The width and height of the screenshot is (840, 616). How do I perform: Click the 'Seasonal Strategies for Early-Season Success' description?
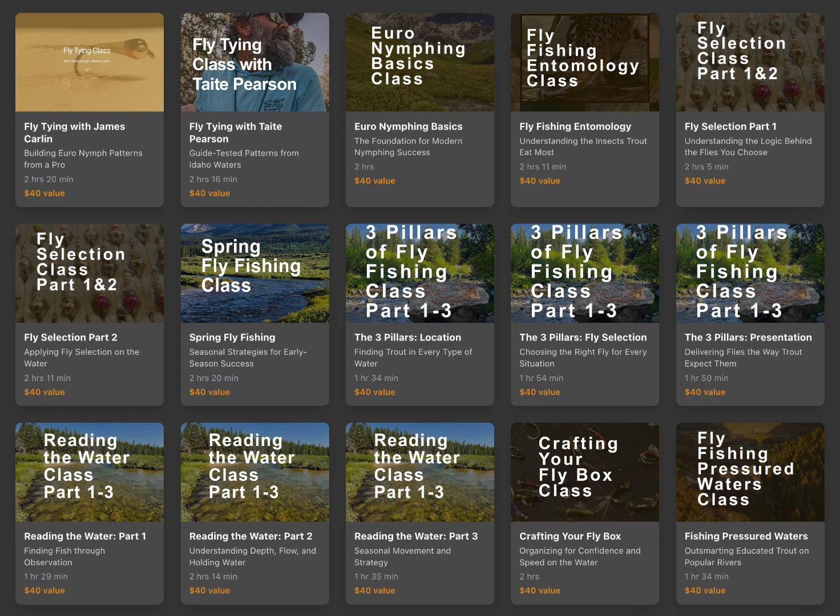(248, 358)
